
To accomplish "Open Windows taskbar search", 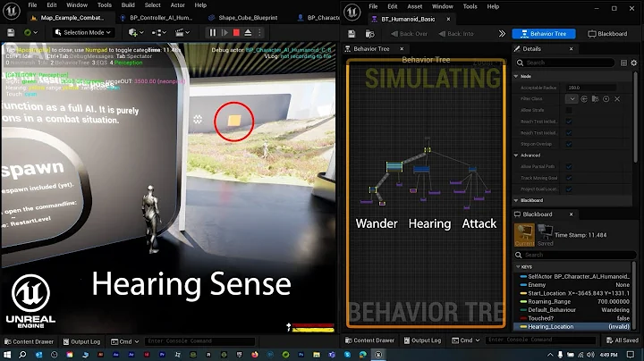I will point(22,355).
